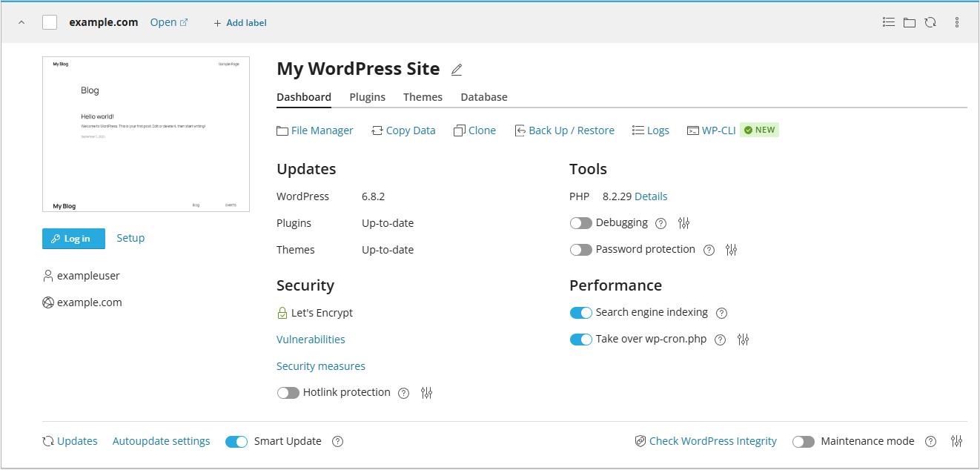Screen dimensions: 980x470
Task: Open Autoupdate settings
Action: 162,441
